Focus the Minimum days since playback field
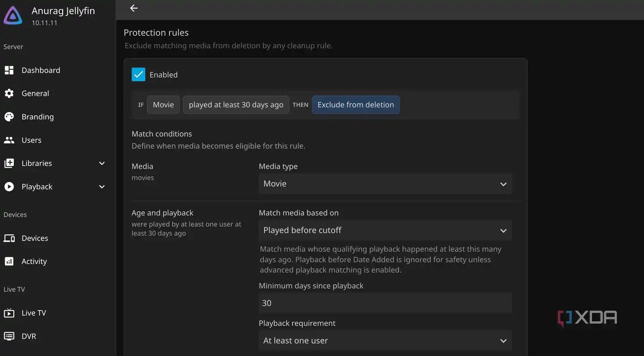Image resolution: width=644 pixels, height=356 pixels. (x=385, y=303)
